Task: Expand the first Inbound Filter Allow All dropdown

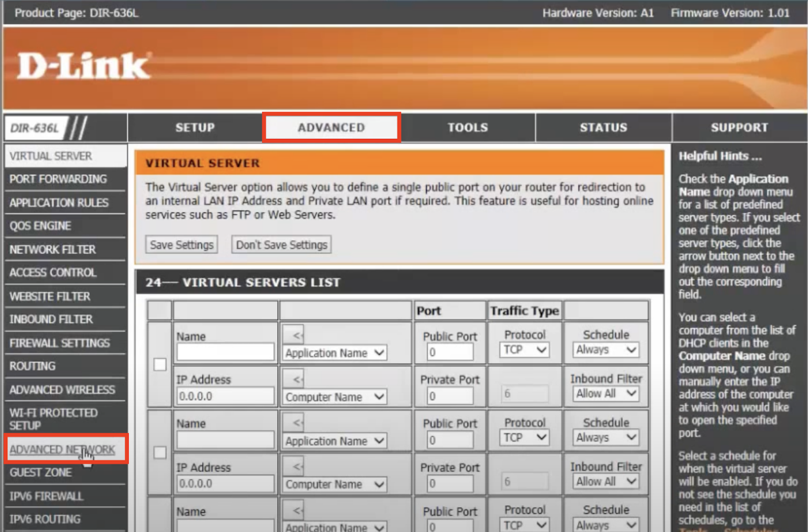Action: click(606, 394)
